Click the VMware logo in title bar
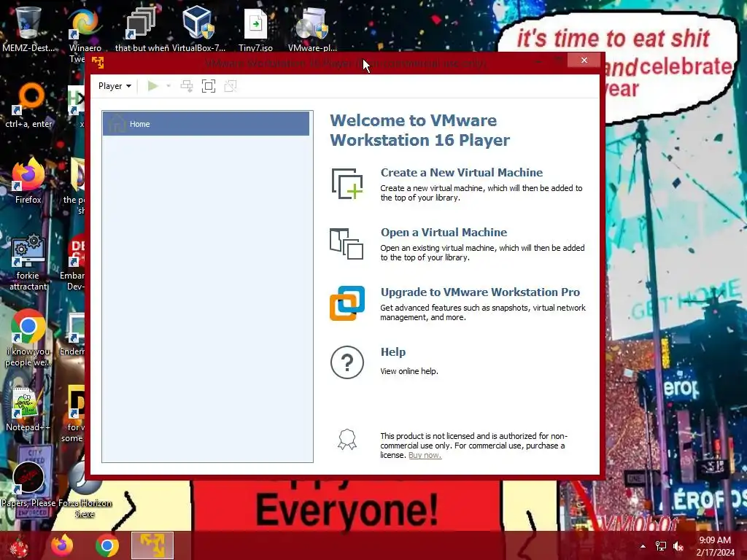 pos(98,63)
